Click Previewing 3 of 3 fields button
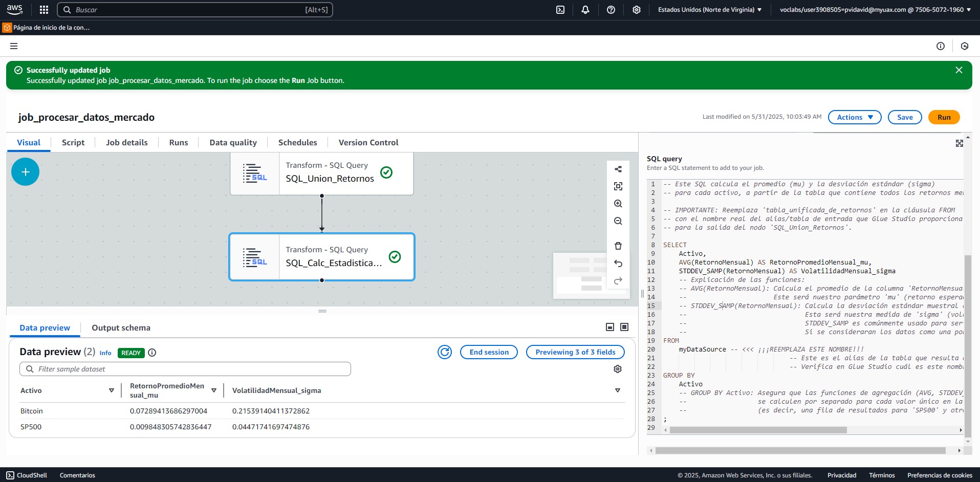The image size is (980, 482). 575,352
